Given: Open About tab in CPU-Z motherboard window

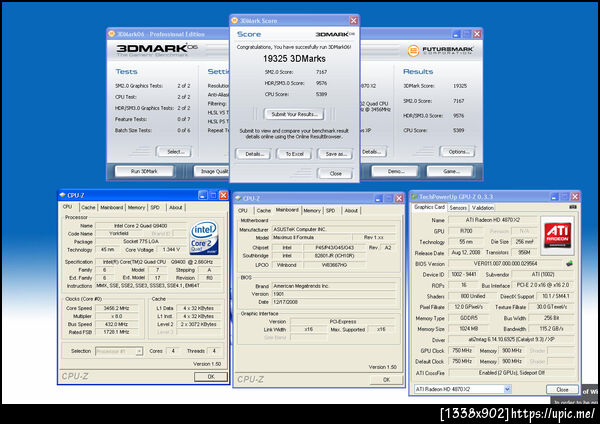Looking at the screenshot, I should (x=351, y=210).
